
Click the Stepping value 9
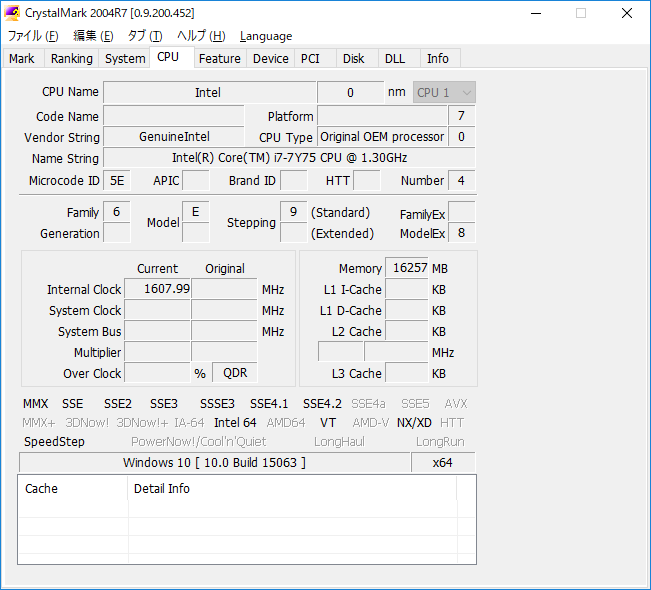[294, 212]
